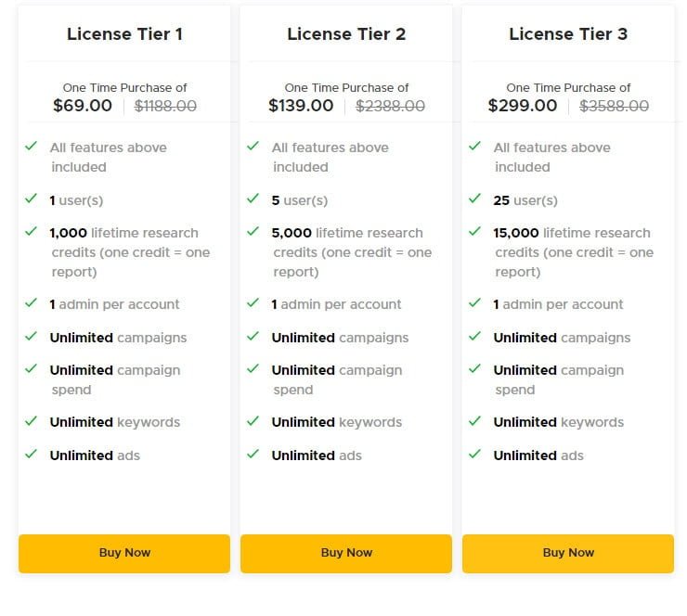687x616 pixels.
Task: Click checkmark beside Tier 1 '1 user(s)'
Action: 32,199
